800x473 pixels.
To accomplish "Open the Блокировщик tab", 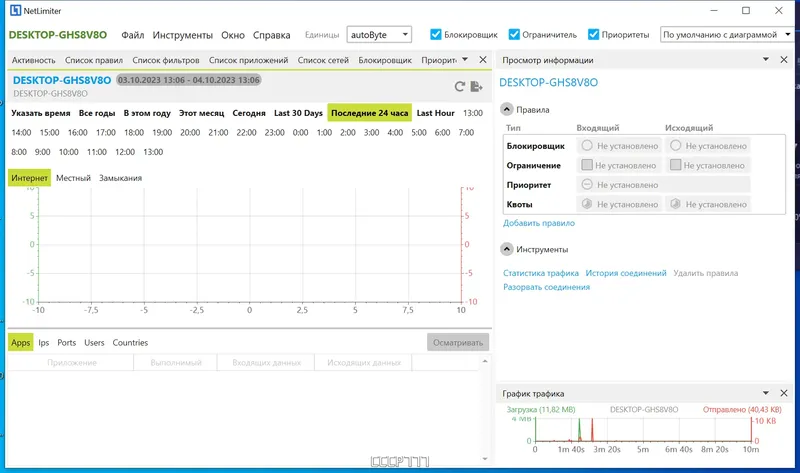I will click(x=385, y=60).
